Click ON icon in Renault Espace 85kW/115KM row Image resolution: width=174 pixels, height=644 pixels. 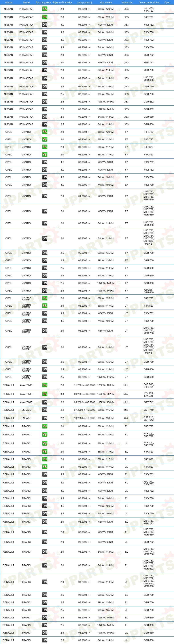[45, 410]
